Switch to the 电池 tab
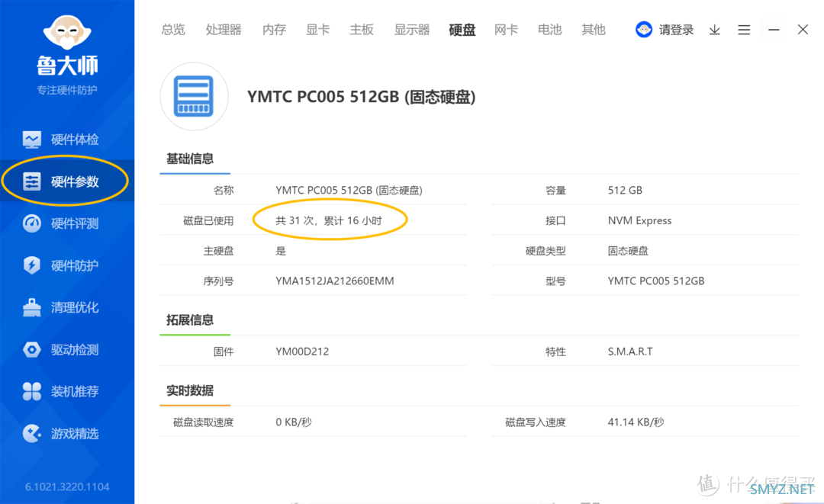This screenshot has height=504, width=824. (549, 30)
